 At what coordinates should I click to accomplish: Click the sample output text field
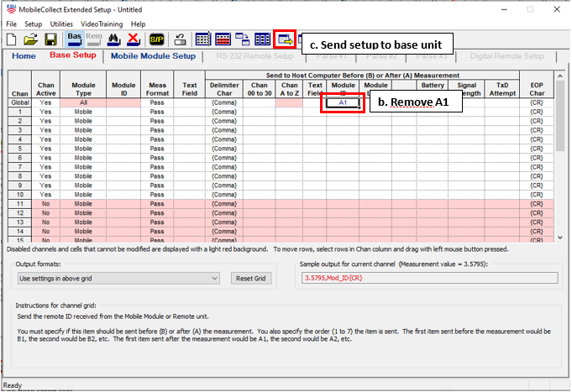tap(430, 278)
